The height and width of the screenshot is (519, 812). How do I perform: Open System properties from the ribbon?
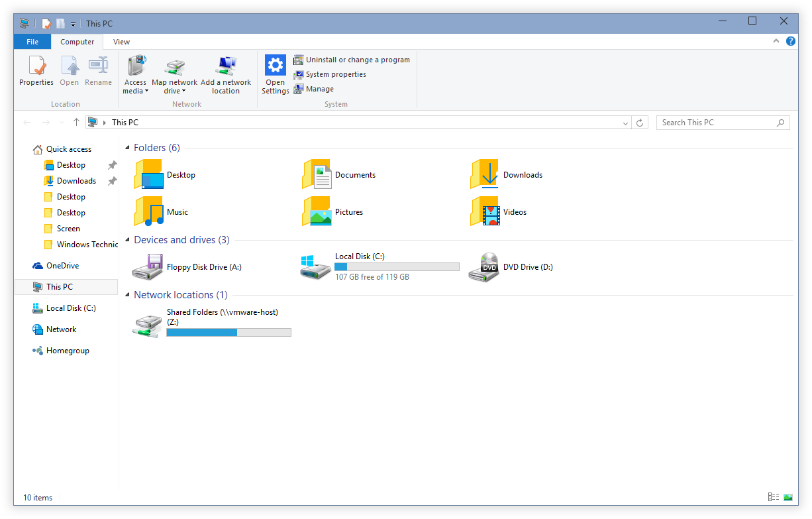click(x=330, y=74)
